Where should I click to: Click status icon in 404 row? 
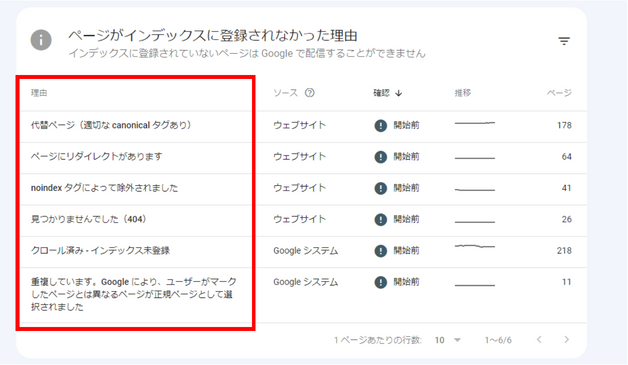point(380,219)
